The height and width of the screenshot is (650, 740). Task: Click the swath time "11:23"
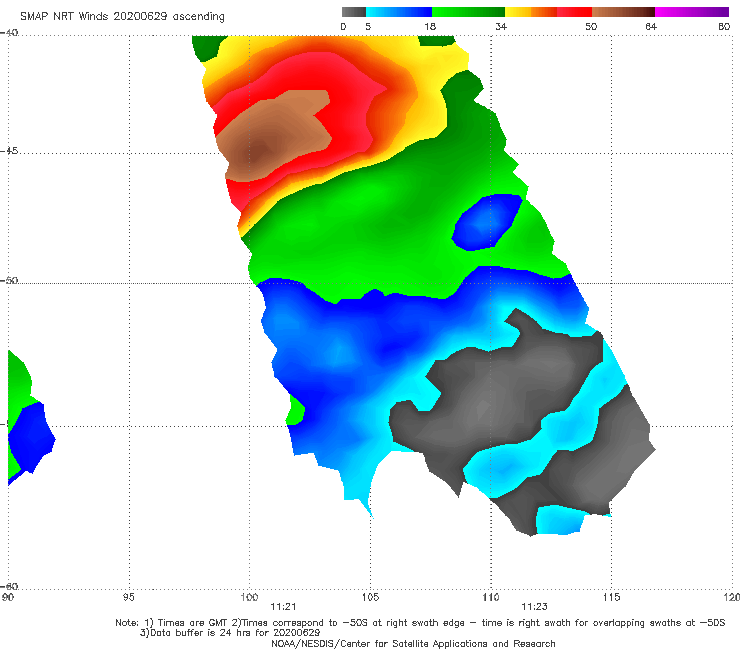tap(534, 607)
